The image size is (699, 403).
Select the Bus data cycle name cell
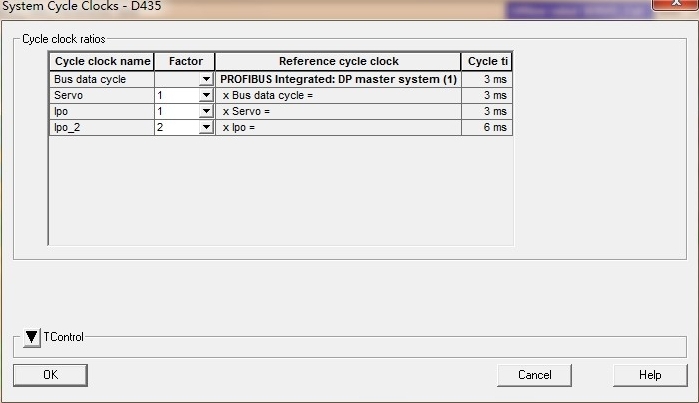(x=102, y=79)
